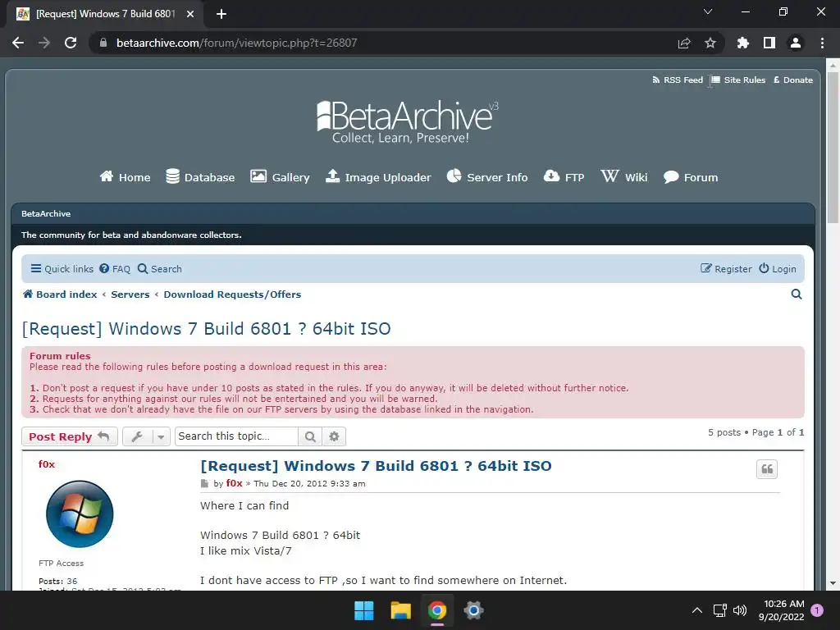The width and height of the screenshot is (840, 630).
Task: Open the topic tools wrench dropdown
Action: [x=146, y=436]
